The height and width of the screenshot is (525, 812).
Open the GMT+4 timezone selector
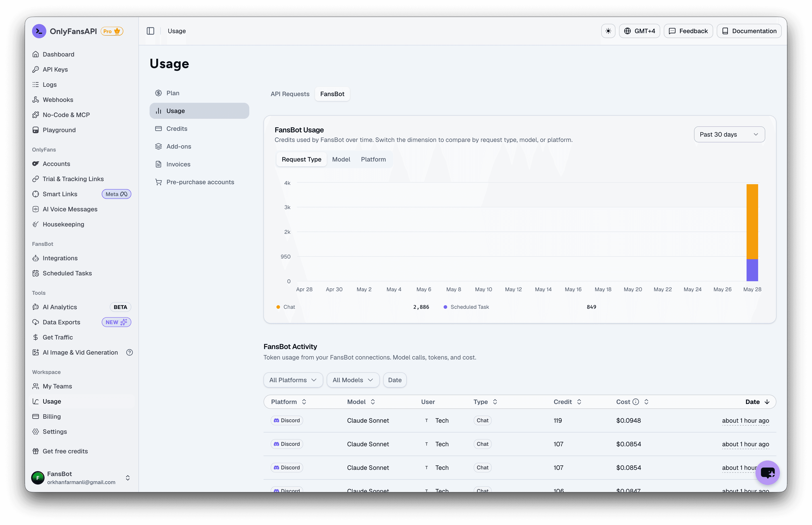coord(639,31)
